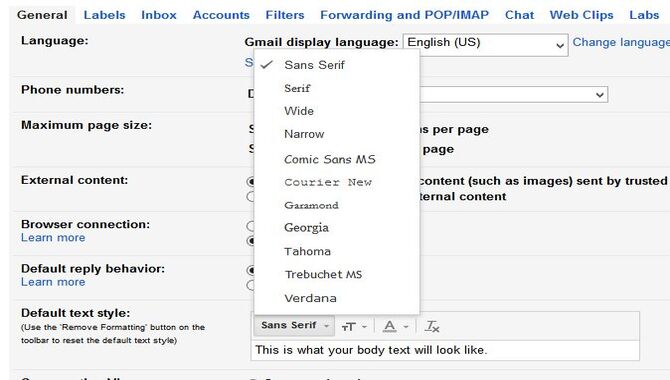Open the text size icon in toolbar

[x=354, y=327]
